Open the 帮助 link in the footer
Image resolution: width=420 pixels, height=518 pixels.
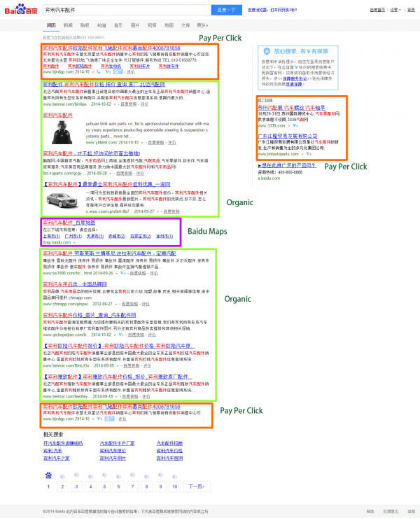(x=370, y=512)
